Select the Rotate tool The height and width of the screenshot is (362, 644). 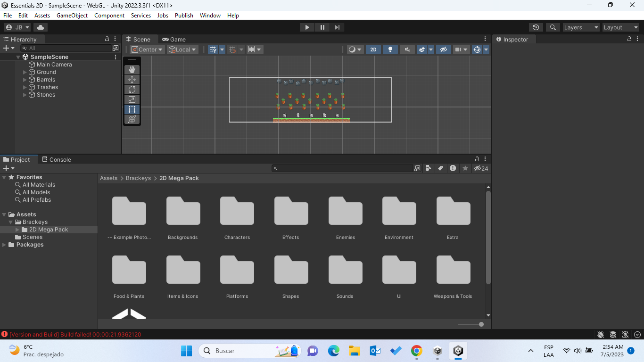tap(132, 90)
